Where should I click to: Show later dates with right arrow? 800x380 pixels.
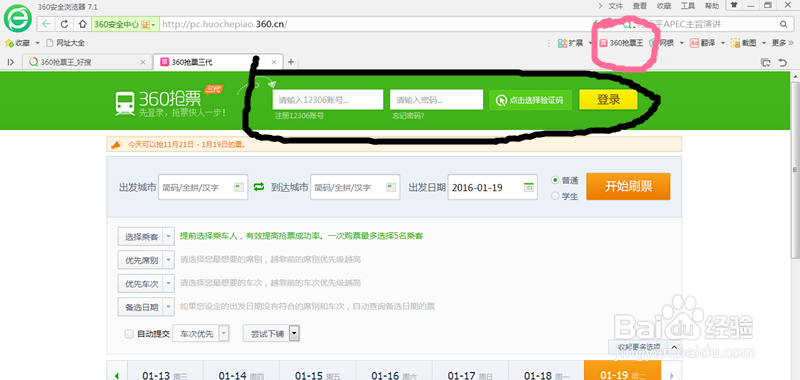click(x=671, y=376)
